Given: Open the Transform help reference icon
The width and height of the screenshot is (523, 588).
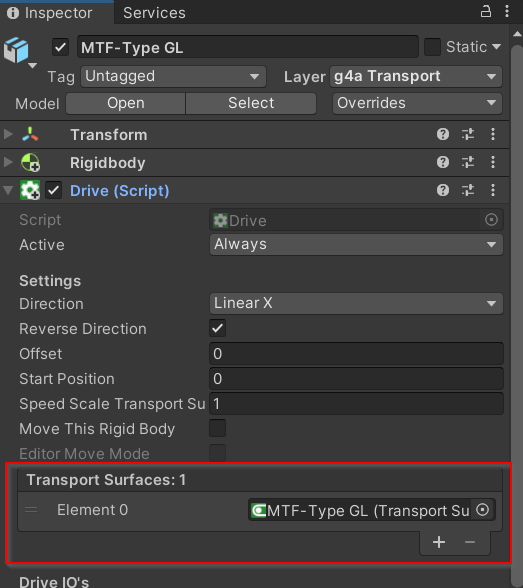Looking at the screenshot, I should 443,134.
